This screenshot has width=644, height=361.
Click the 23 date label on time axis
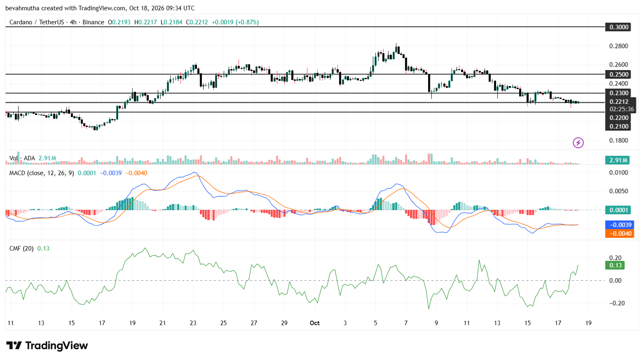[x=193, y=323]
